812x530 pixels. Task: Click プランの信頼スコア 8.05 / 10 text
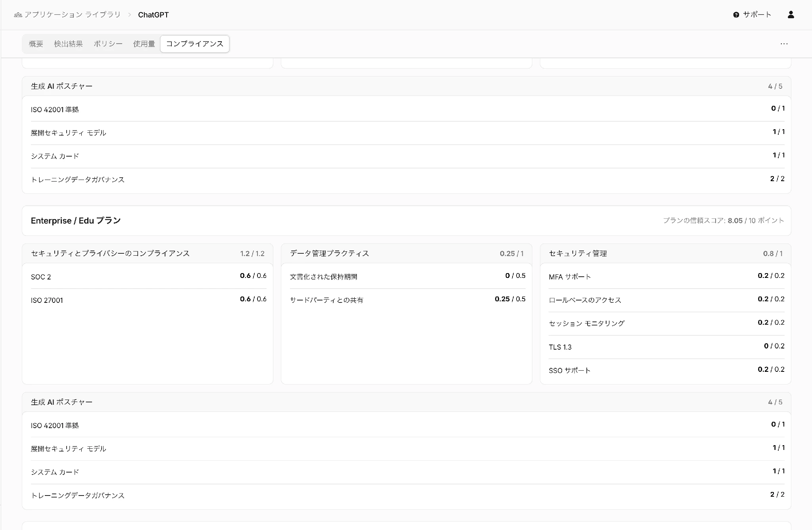click(723, 220)
